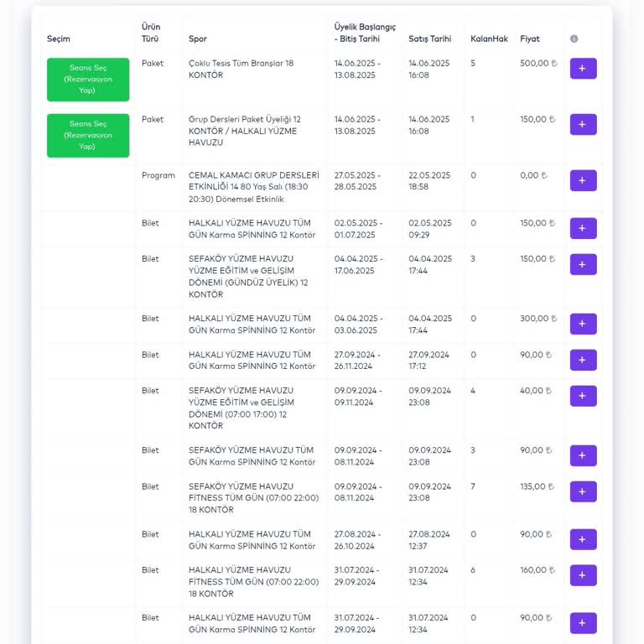Screen dimensions: 644x644
Task: Click the Satış Tarihi column header
Action: pyautogui.click(x=429, y=39)
